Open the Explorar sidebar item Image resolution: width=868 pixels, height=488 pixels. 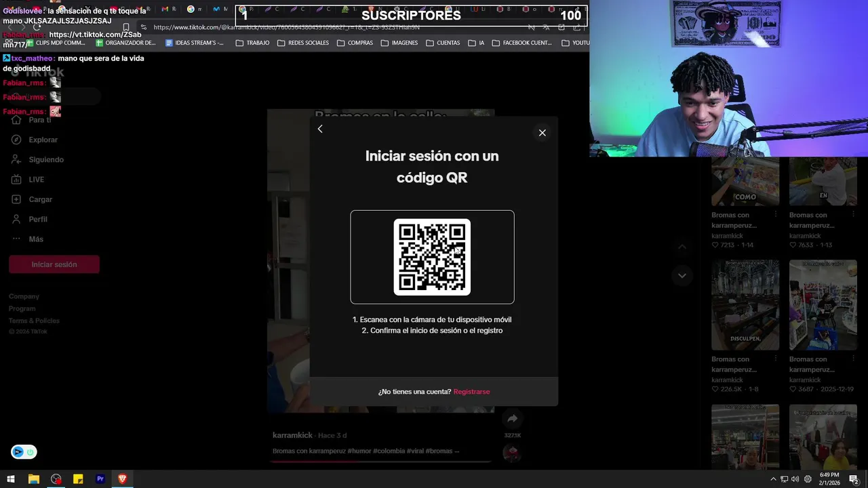coord(43,140)
